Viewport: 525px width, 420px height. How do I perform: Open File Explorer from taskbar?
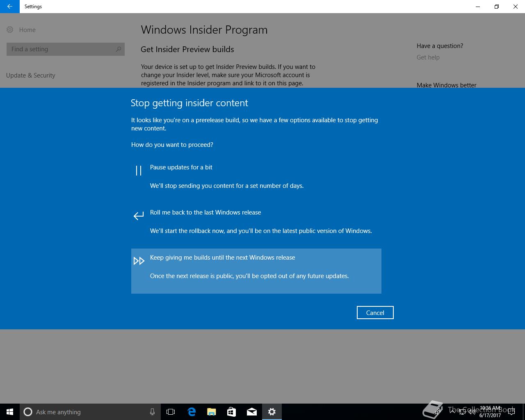pyautogui.click(x=212, y=412)
